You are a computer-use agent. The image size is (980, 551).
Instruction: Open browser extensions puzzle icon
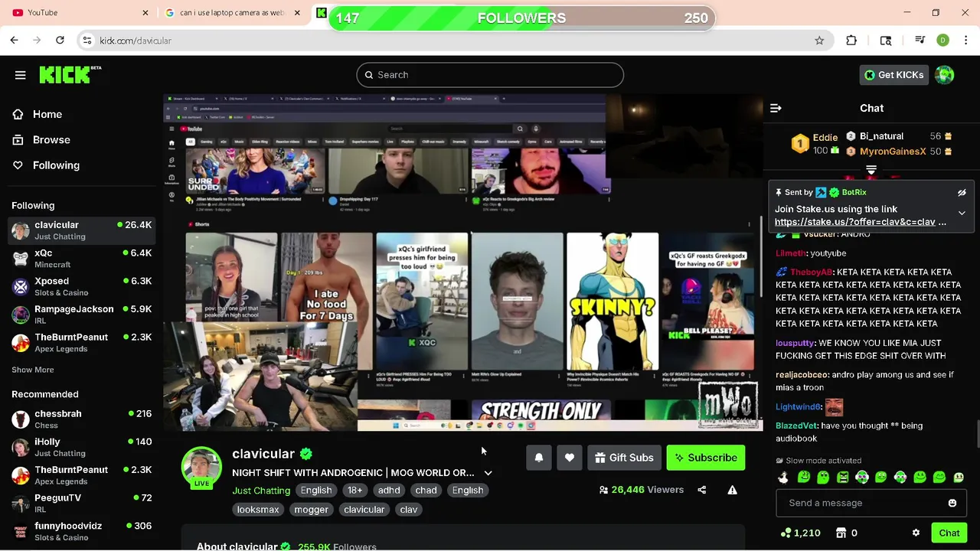851,41
